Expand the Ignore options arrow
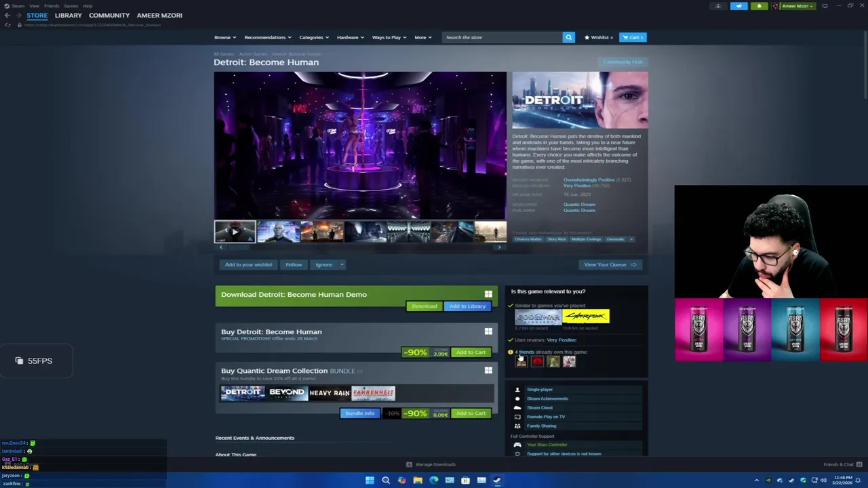Screen dimensions: 868x488 pyautogui.click(x=342, y=264)
